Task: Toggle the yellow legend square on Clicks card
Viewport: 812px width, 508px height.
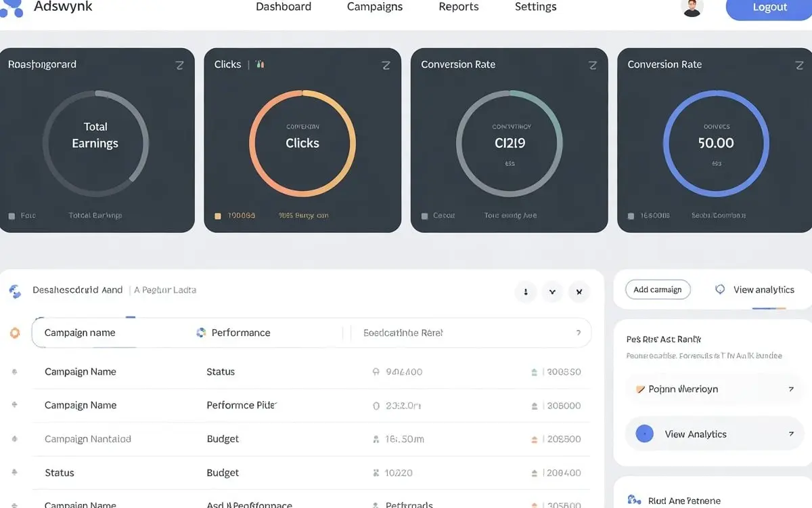Action: coord(218,216)
